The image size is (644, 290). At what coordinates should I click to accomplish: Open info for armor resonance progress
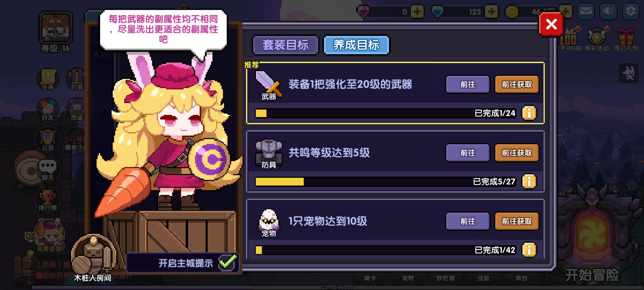[529, 181]
